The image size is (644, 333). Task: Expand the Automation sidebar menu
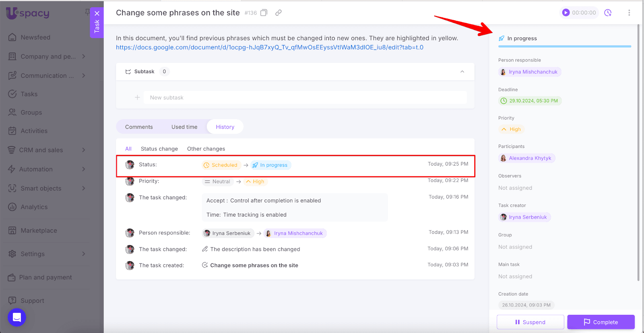83,169
